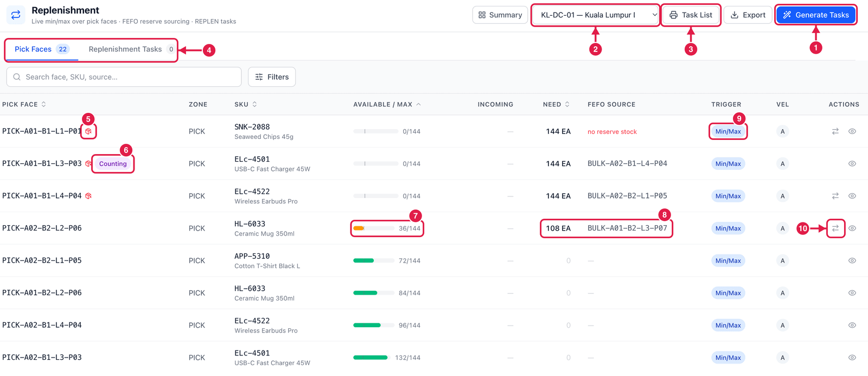
Task: Click the eye icon for PICK-A01-B1-L4-P04
Action: [852, 196]
